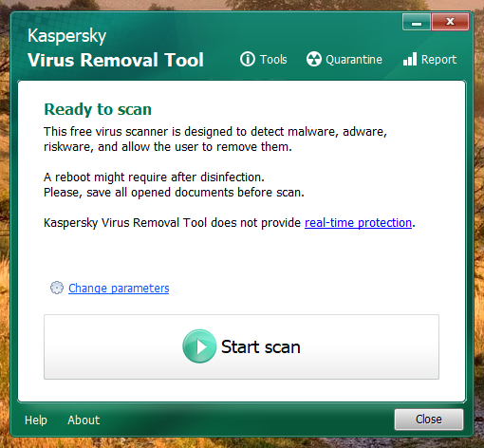Open Help in the bottom bar

(36, 420)
